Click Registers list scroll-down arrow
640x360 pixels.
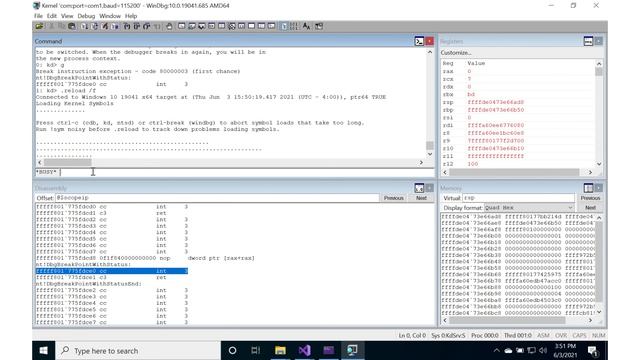pyautogui.click(x=599, y=164)
